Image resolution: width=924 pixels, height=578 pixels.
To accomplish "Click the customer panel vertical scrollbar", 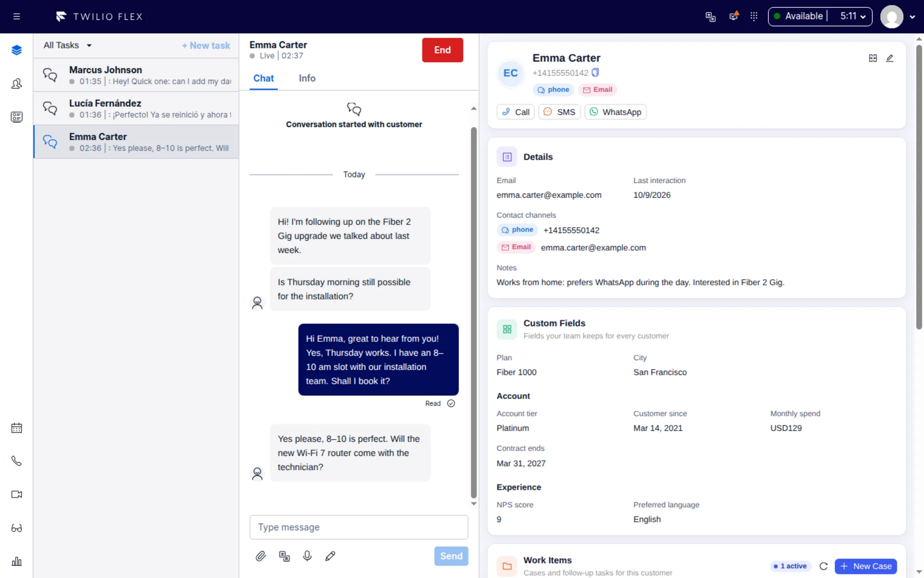I will 919,187.
